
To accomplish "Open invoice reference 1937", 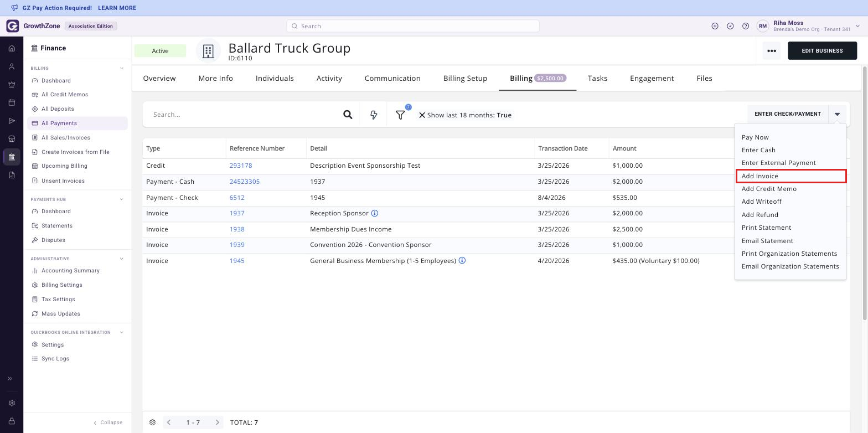I will pos(237,213).
